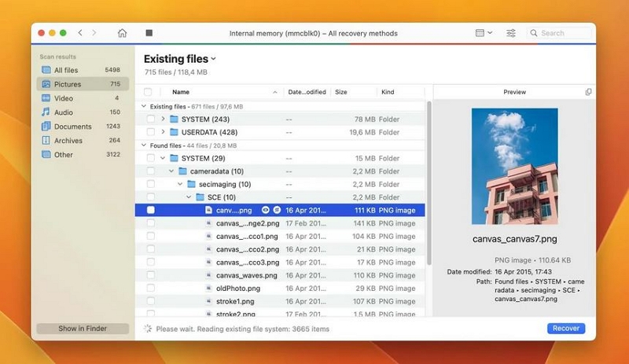Select the canvas_...cco2.png file row
The width and height of the screenshot is (629, 364).
point(280,249)
